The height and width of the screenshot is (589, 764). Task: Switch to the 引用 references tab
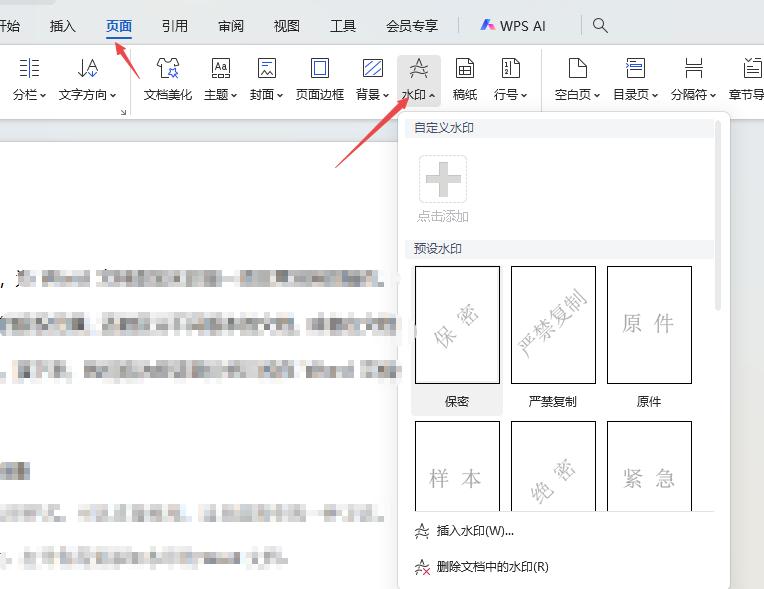pos(174,26)
